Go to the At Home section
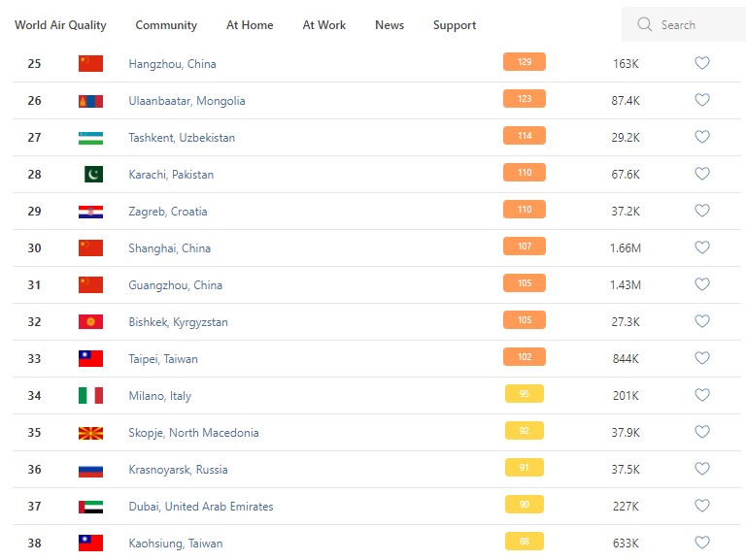This screenshot has width=746, height=560. (x=250, y=25)
